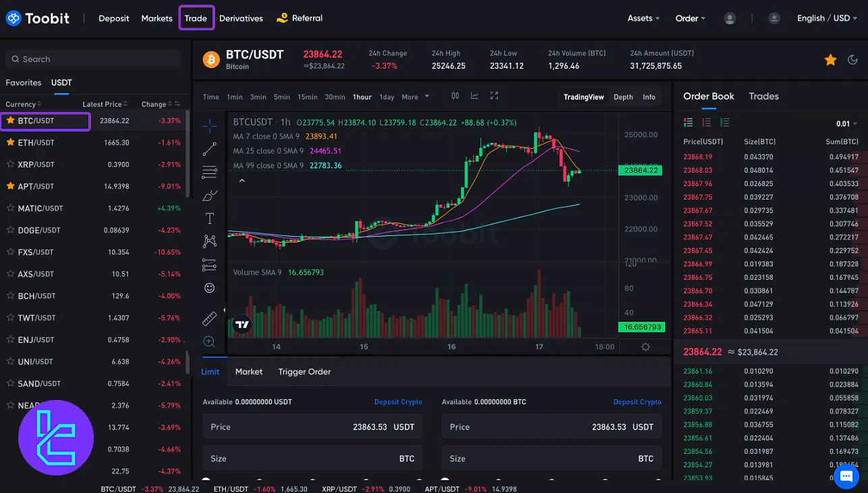The width and height of the screenshot is (868, 493).
Task: Open the Fibonacci retracement tool
Action: point(210,172)
